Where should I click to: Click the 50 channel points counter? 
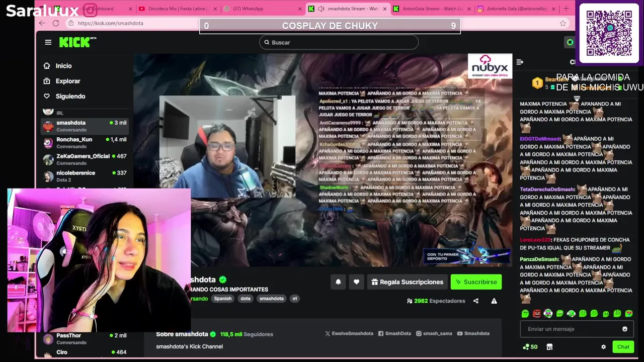point(530,347)
